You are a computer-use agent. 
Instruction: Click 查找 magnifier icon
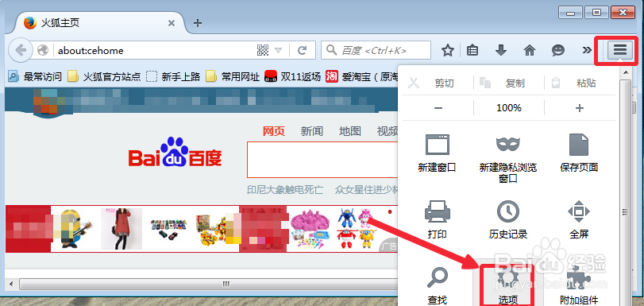point(437,277)
